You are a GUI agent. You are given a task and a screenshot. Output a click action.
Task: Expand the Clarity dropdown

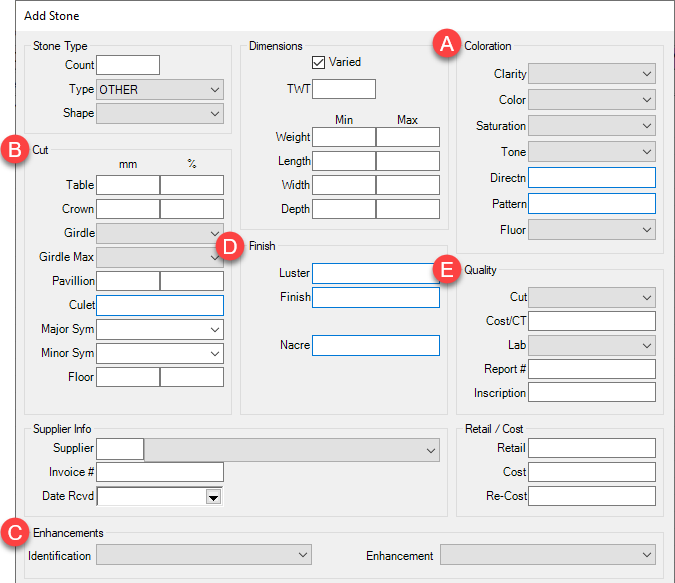tap(591, 74)
